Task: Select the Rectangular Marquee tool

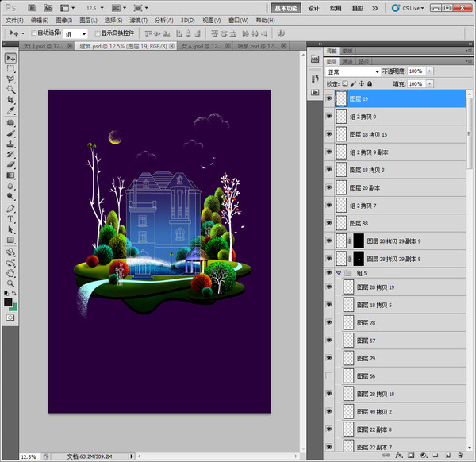Action: (10, 68)
